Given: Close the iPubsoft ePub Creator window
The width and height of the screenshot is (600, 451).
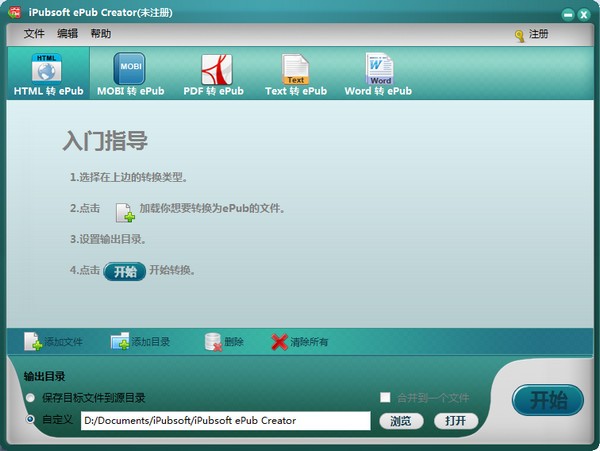Looking at the screenshot, I should point(584,15).
